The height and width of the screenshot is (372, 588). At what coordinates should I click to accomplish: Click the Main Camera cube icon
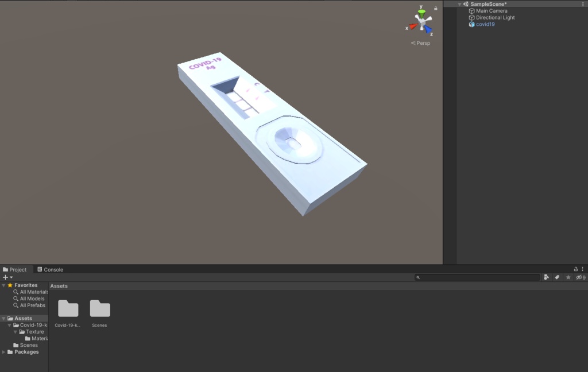[472, 11]
